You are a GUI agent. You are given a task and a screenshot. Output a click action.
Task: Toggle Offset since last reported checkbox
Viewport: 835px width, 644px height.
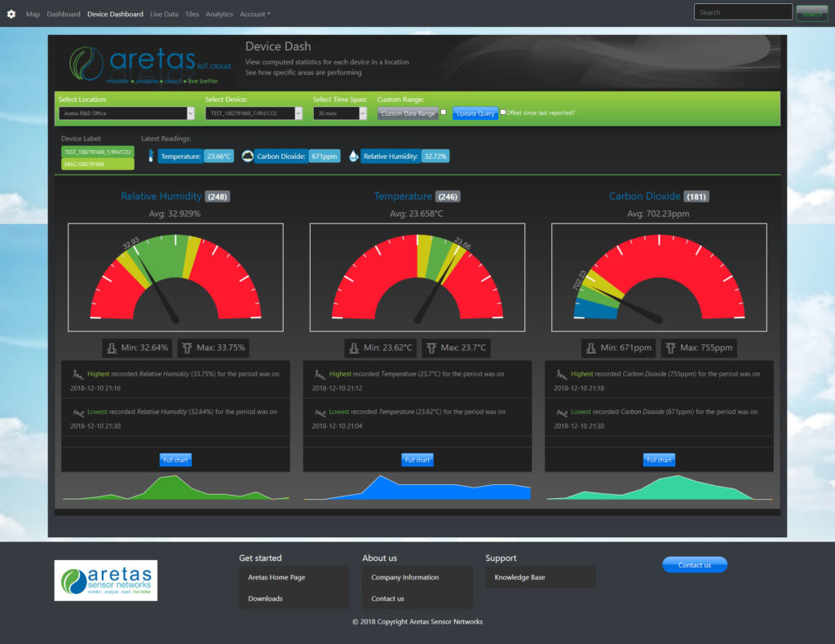click(502, 112)
